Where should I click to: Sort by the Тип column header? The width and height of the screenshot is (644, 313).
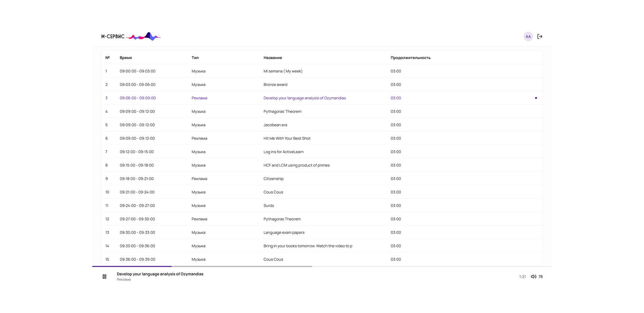(195, 58)
